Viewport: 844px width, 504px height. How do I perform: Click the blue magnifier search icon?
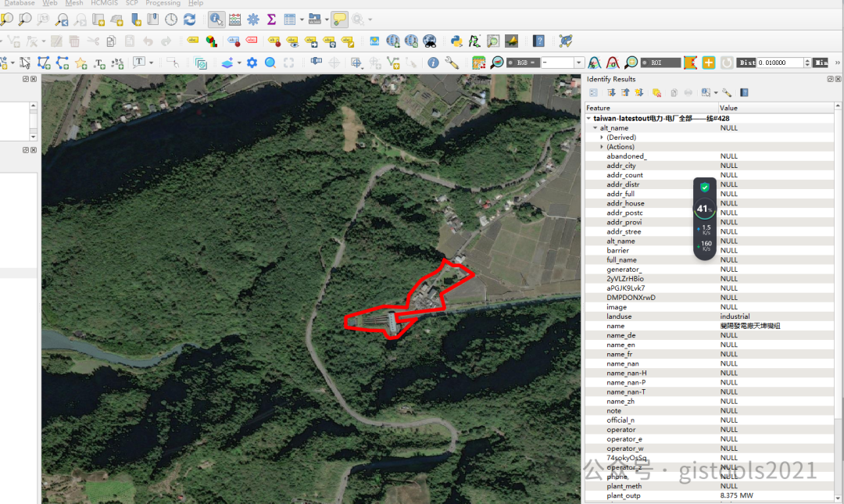[x=270, y=63]
